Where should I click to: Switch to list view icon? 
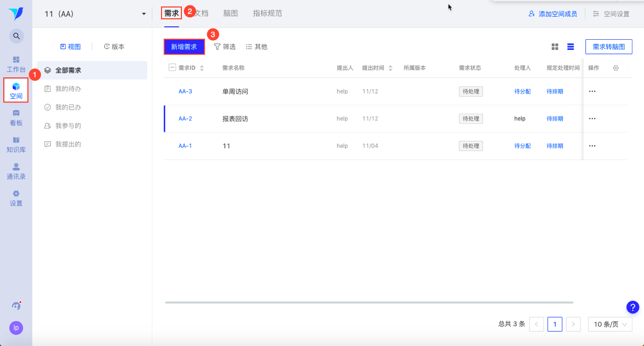pyautogui.click(x=570, y=47)
